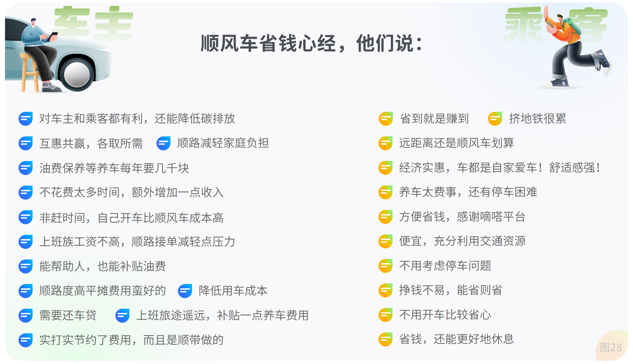
Task: Click the orange bubble icon beside 挤地铁很累
Action: tap(495, 119)
